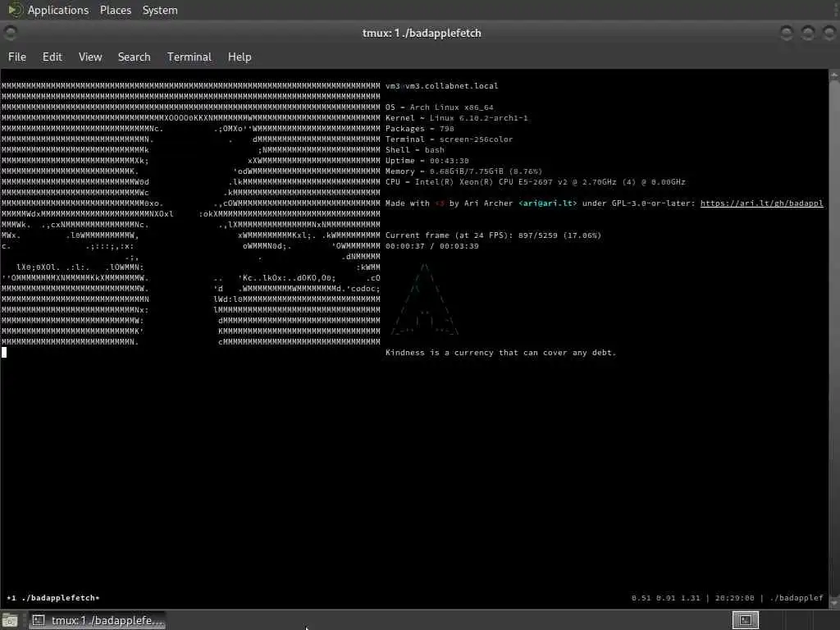Click the Uptime line
The height and width of the screenshot is (630, 840).
tap(427, 161)
